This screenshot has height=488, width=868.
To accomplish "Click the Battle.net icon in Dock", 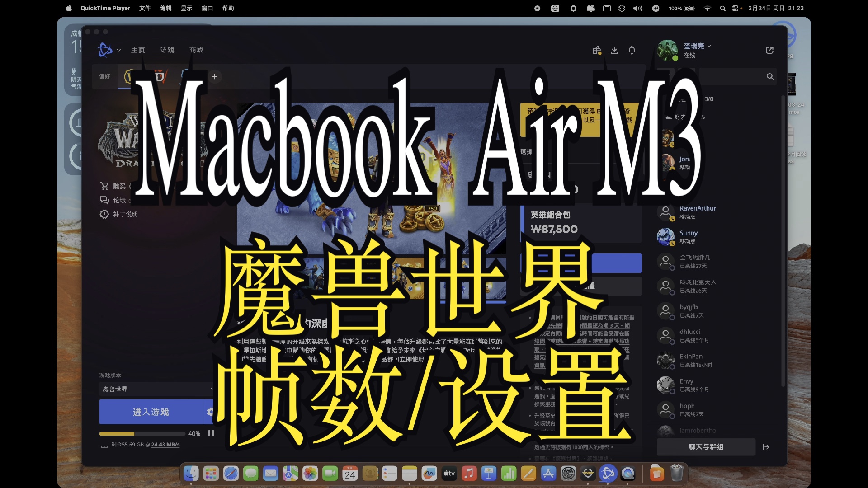I will pos(608,474).
